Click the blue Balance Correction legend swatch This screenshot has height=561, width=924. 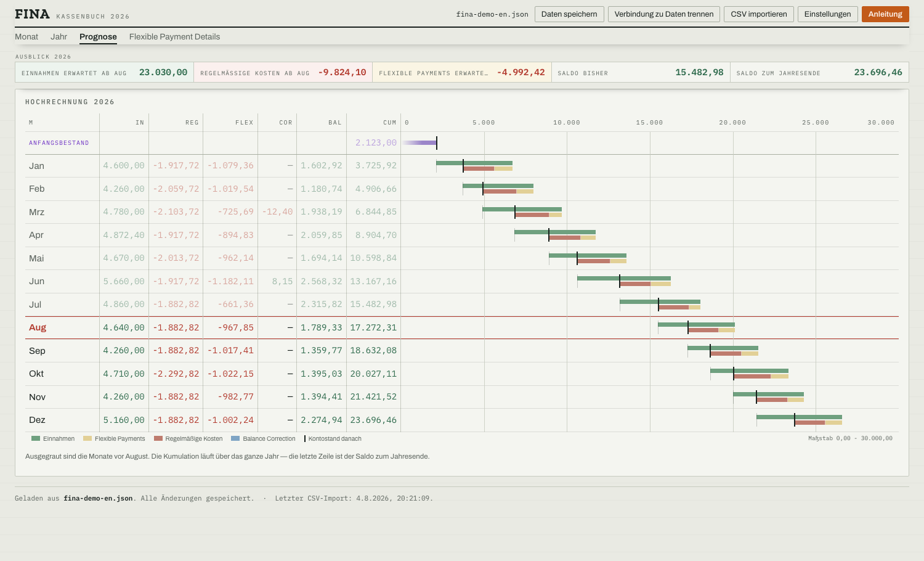tap(235, 439)
